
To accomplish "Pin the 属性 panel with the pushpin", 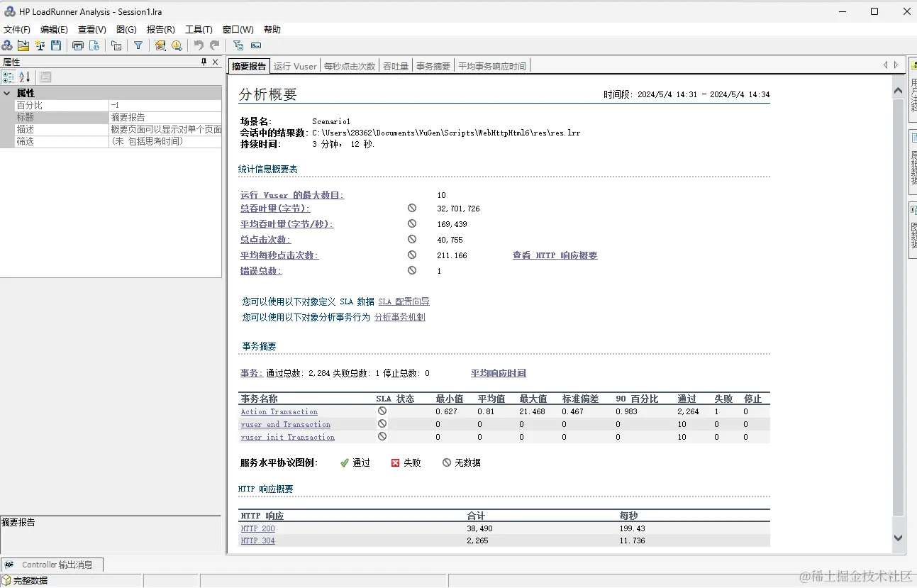I will tap(205, 62).
